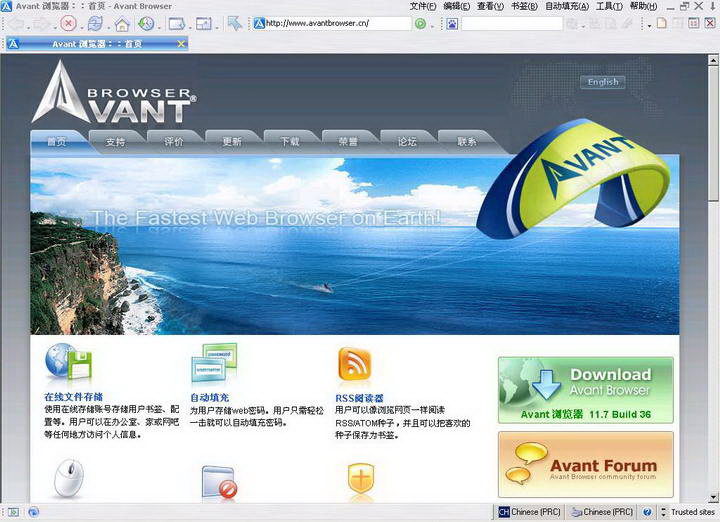Select the 更新 site navigation tab
Viewport: 720px width, 522px height.
232,141
